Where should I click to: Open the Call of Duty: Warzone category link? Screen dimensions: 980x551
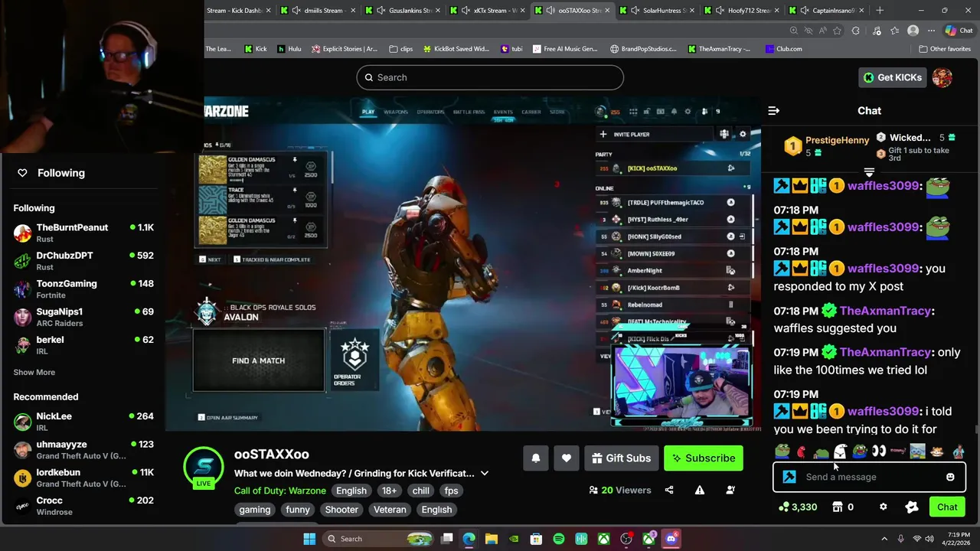(x=280, y=491)
